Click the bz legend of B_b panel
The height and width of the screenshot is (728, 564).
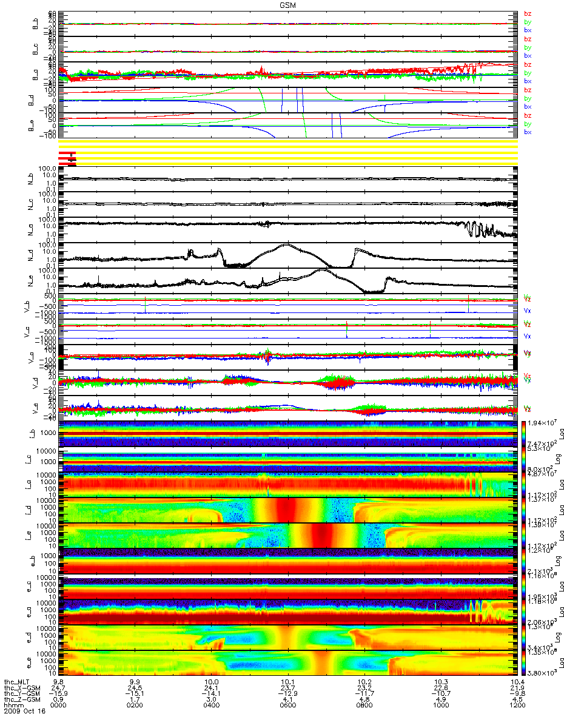(x=528, y=13)
